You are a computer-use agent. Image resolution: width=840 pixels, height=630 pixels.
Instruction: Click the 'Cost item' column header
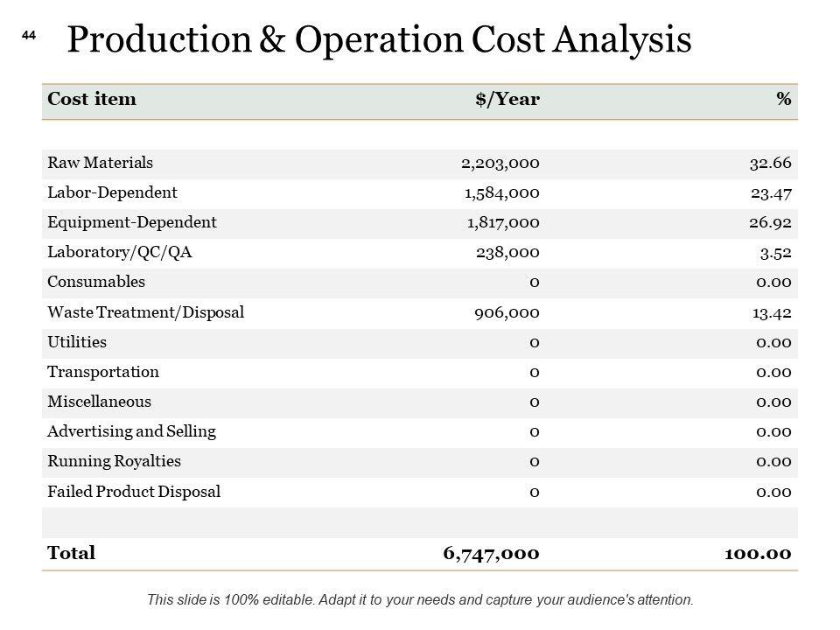[92, 99]
